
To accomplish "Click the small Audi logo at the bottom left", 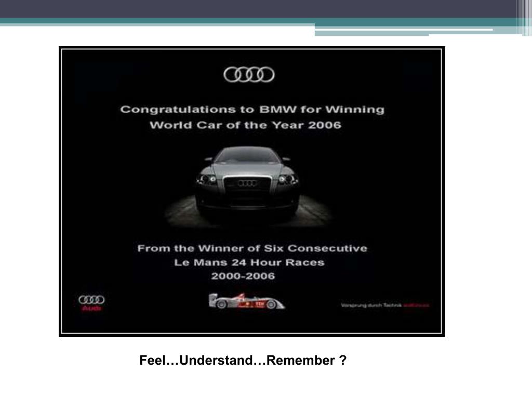I will (x=91, y=303).
